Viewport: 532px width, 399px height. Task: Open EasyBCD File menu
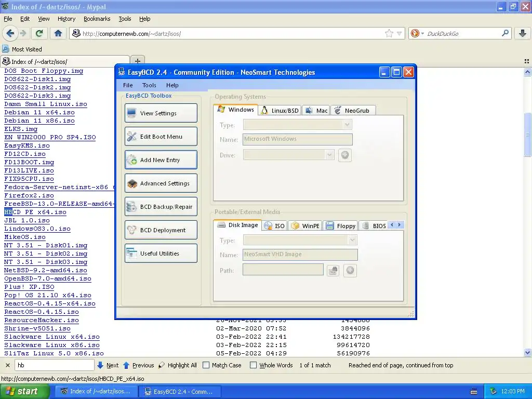pyautogui.click(x=128, y=85)
